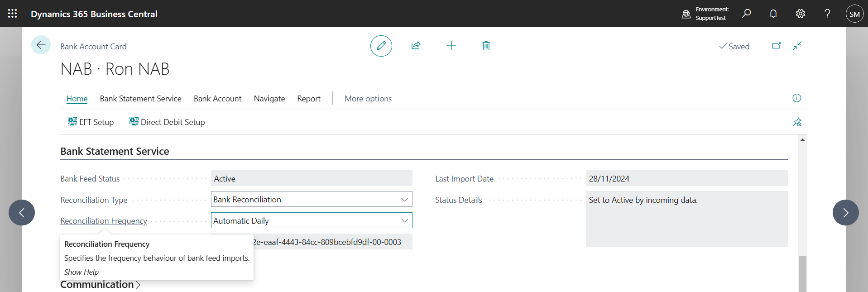This screenshot has width=868, height=292.
Task: Click the Status Details text box
Action: [x=687, y=219]
